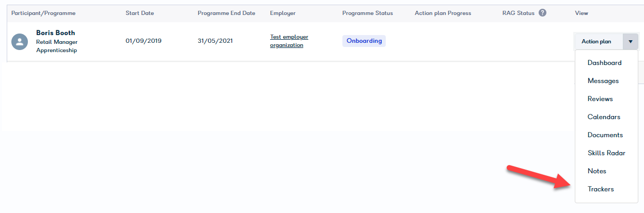Click the Action plan Progress column header

pos(443,13)
